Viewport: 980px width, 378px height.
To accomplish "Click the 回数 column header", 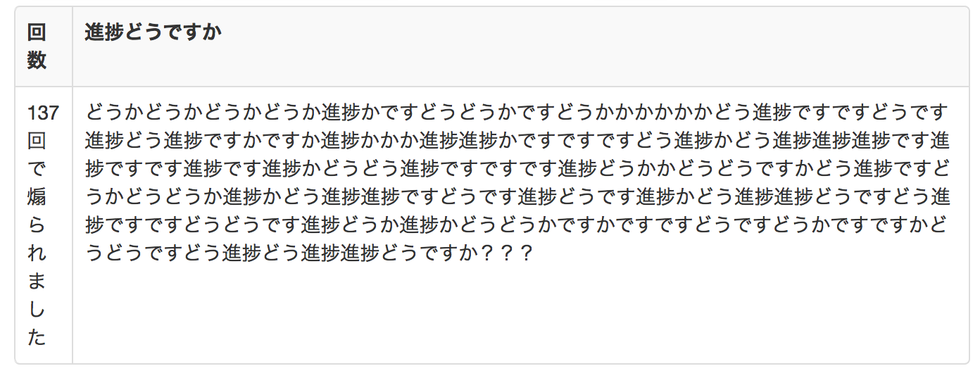I will coord(37,46).
